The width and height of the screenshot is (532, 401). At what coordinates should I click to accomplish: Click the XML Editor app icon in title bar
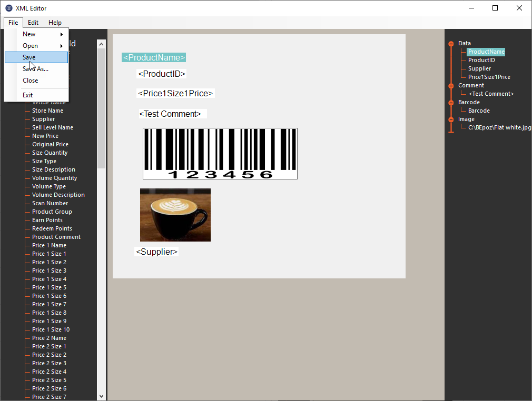tap(9, 8)
